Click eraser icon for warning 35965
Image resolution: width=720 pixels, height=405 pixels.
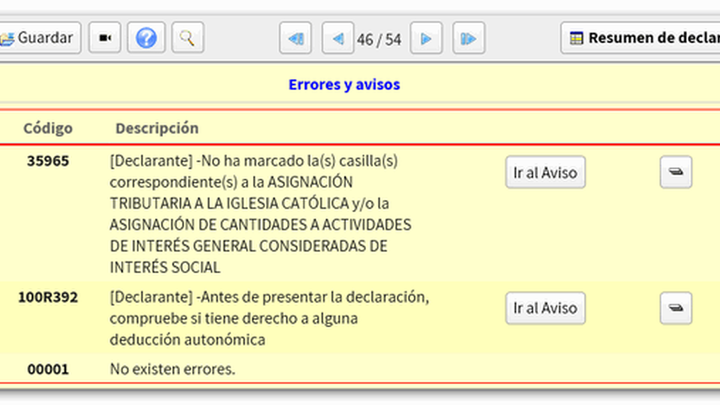pyautogui.click(x=675, y=172)
